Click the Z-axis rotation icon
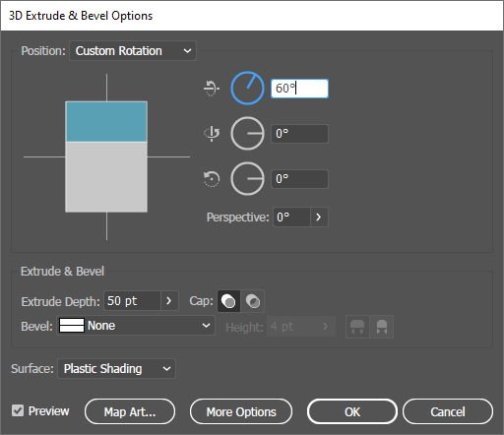The width and height of the screenshot is (504, 435). pos(212,179)
